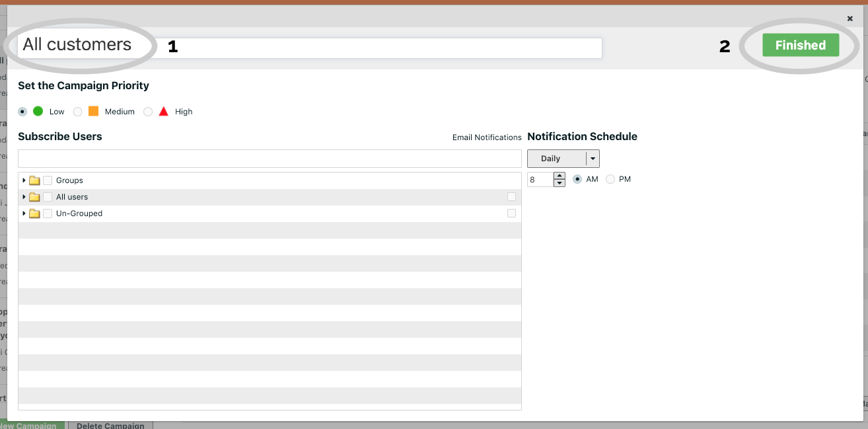Screen dimensions: 868x429
Task: Expand the Groups tree node
Action: [x=24, y=180]
